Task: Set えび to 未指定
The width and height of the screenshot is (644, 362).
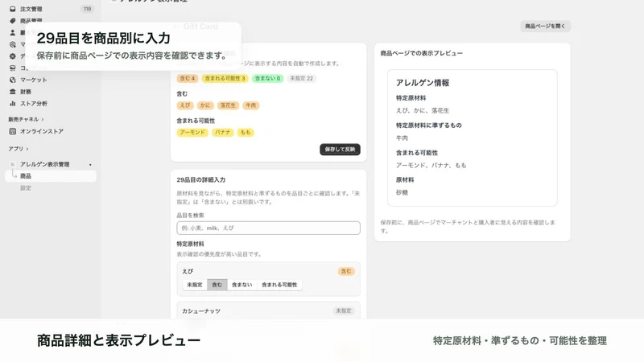Action: tap(195, 285)
